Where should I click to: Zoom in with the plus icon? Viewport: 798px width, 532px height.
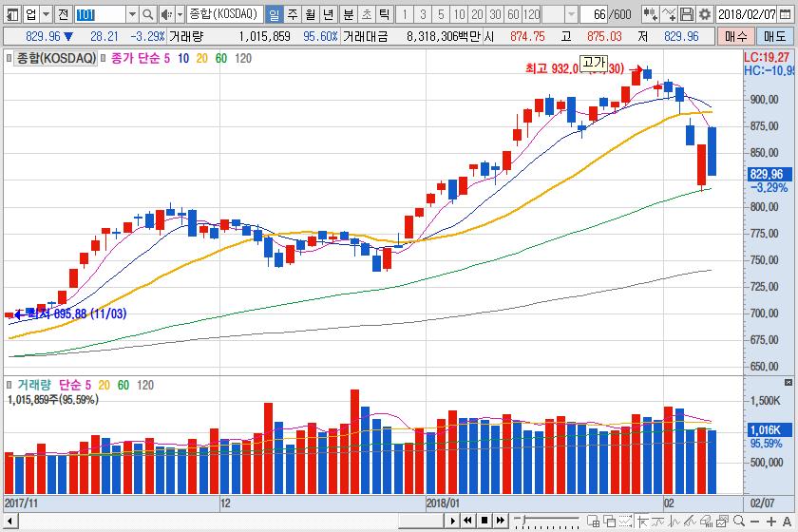point(771,521)
